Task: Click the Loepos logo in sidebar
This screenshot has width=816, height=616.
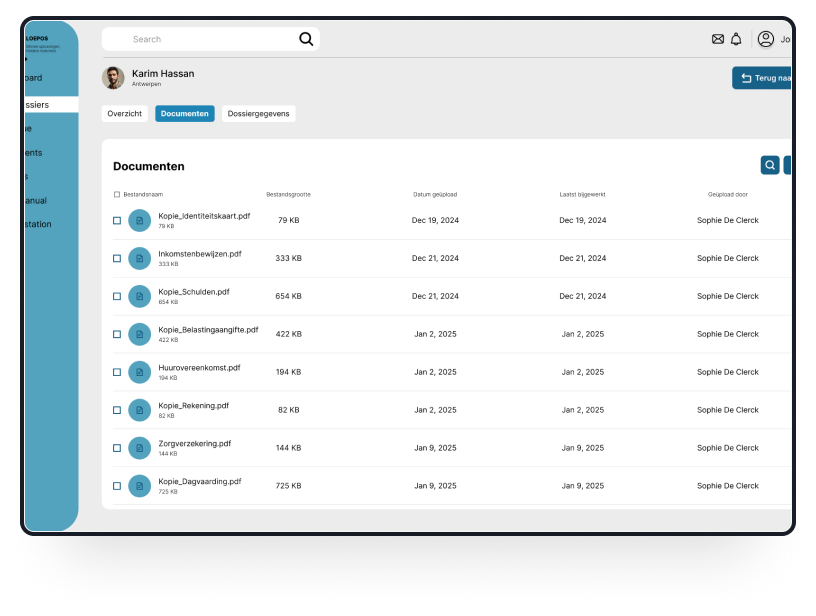Action: (x=42, y=44)
